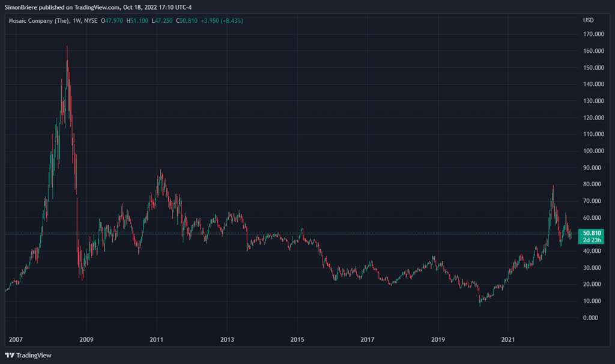Viewport: 615px width, 364px height.
Task: Click the NYSE exchange label
Action: (x=92, y=20)
